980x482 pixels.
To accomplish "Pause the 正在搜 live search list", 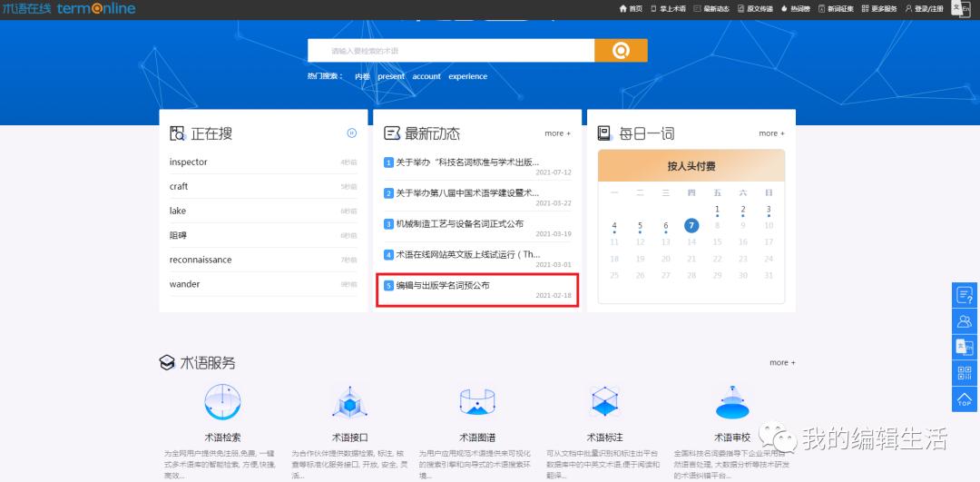I will tap(351, 133).
